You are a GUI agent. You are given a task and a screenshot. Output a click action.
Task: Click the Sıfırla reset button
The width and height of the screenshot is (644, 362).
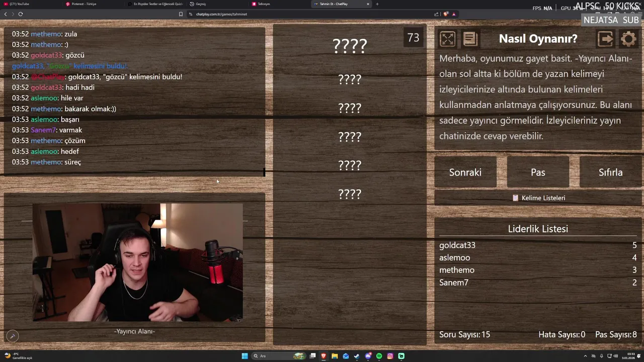click(610, 172)
